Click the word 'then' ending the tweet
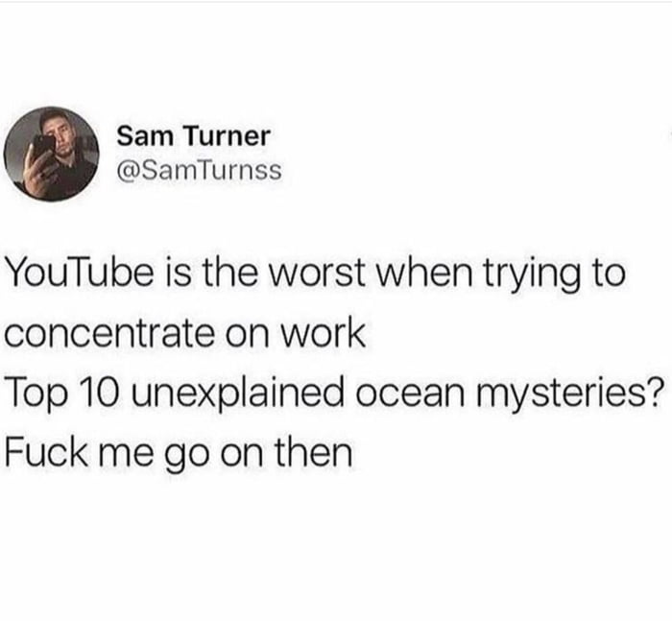This screenshot has height=621, width=672. point(313,452)
